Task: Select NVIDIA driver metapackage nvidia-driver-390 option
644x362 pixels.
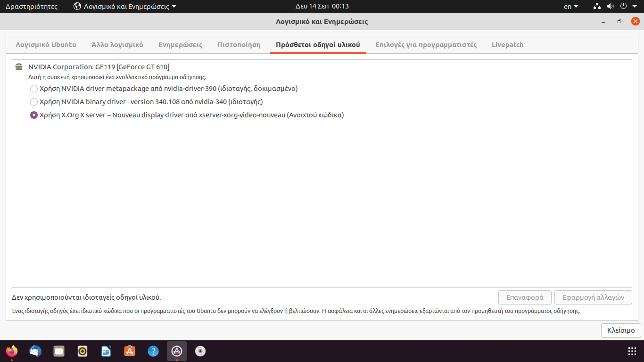Action: (164, 89)
